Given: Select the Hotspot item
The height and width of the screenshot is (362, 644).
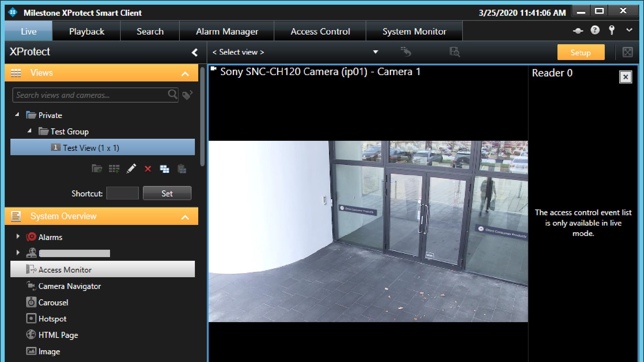Looking at the screenshot, I should [x=52, y=319].
